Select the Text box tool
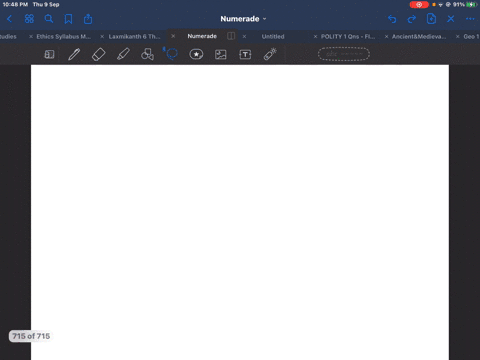Viewport: 480px width, 360px height. (245, 54)
